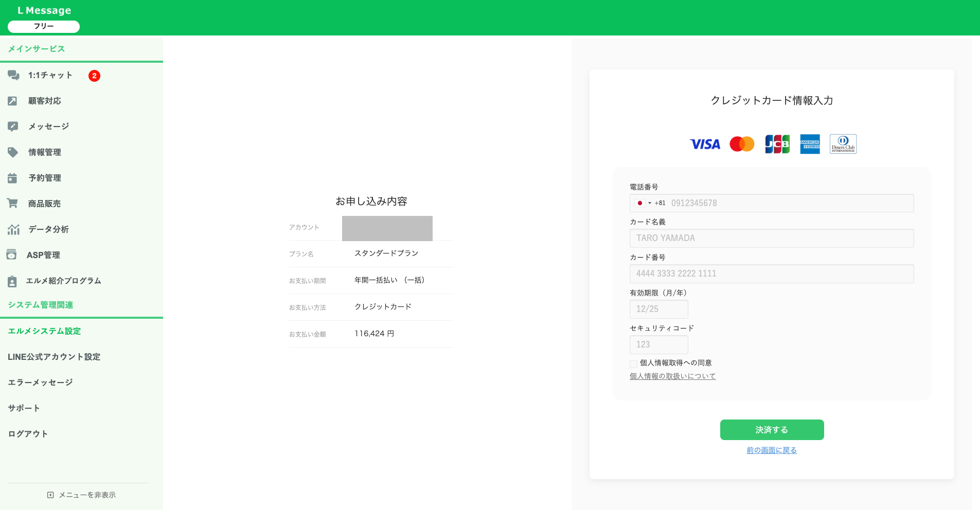Screen dimensions: 980x510
Task: Click the 情報管理 tag icon
Action: click(x=13, y=152)
